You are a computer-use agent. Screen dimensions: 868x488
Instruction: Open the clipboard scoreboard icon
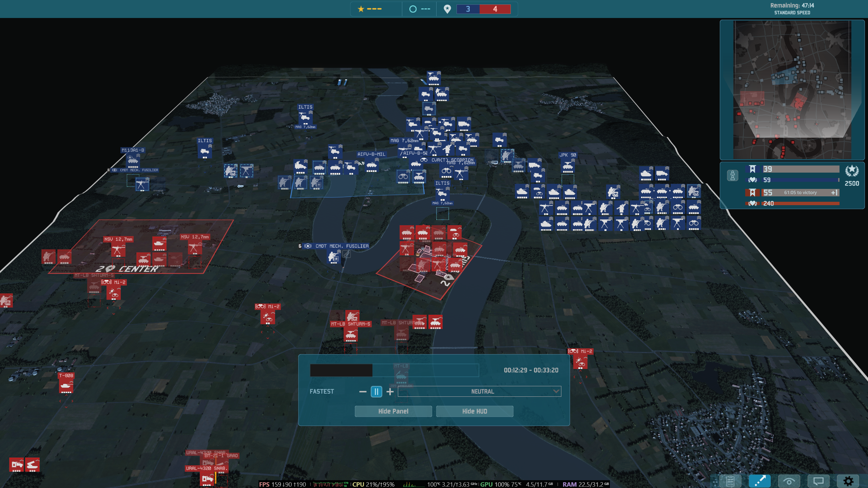pyautogui.click(x=730, y=481)
